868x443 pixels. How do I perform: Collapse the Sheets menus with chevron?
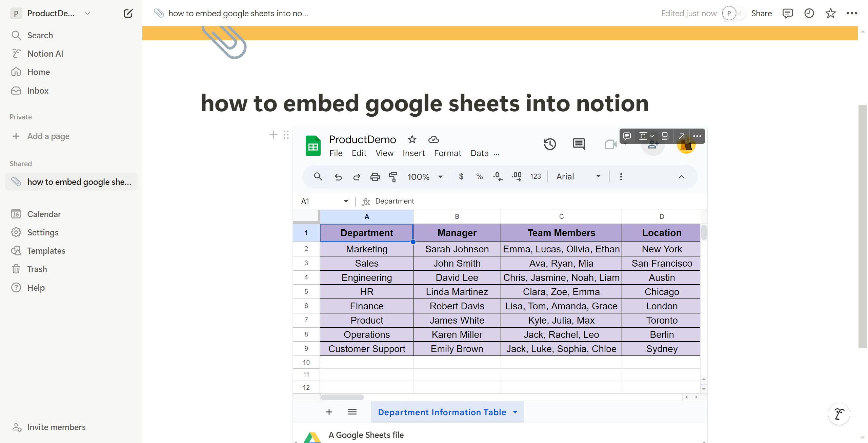click(x=682, y=177)
